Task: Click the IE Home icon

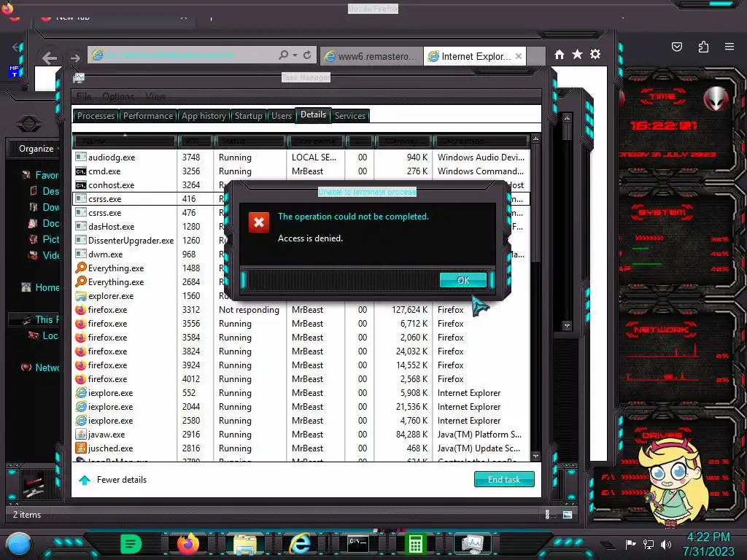Action: [x=560, y=54]
